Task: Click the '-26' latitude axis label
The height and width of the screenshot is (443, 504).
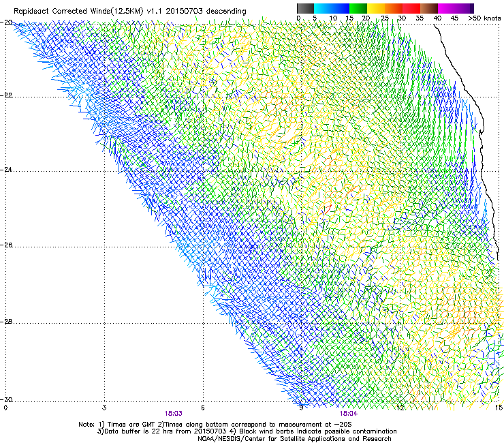Action: [x=7, y=245]
